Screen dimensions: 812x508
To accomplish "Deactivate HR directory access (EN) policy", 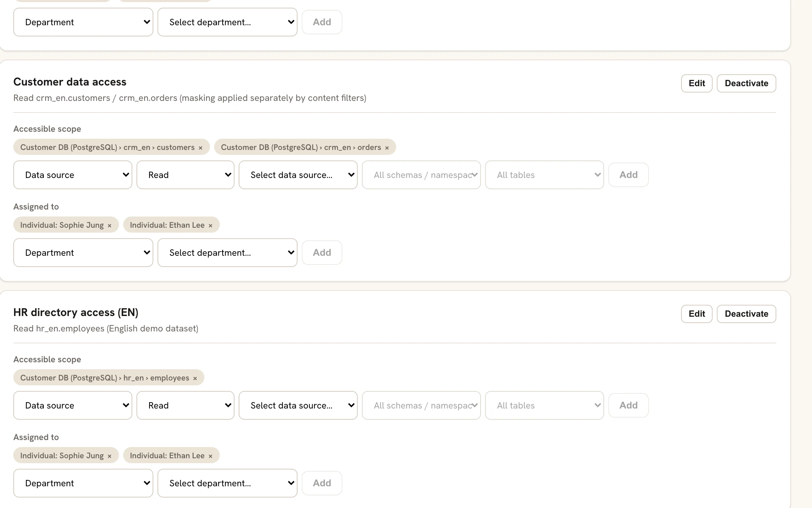I will [746, 314].
